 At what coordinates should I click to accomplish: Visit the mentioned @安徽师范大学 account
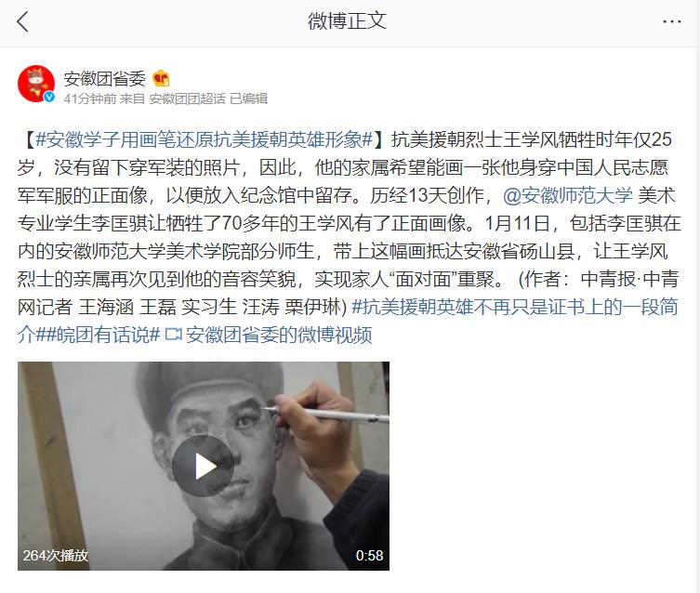tap(568, 195)
